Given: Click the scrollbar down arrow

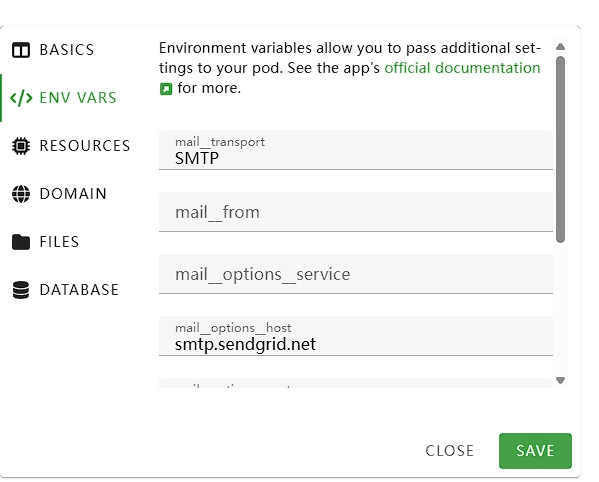Looking at the screenshot, I should click(560, 380).
